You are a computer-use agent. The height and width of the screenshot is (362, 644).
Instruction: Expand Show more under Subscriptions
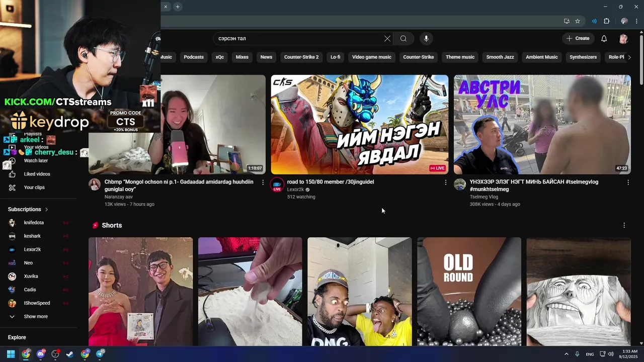pyautogui.click(x=36, y=317)
